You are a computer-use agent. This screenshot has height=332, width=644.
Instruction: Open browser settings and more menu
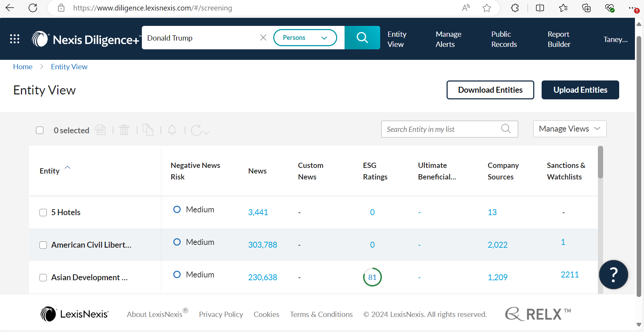(x=633, y=8)
